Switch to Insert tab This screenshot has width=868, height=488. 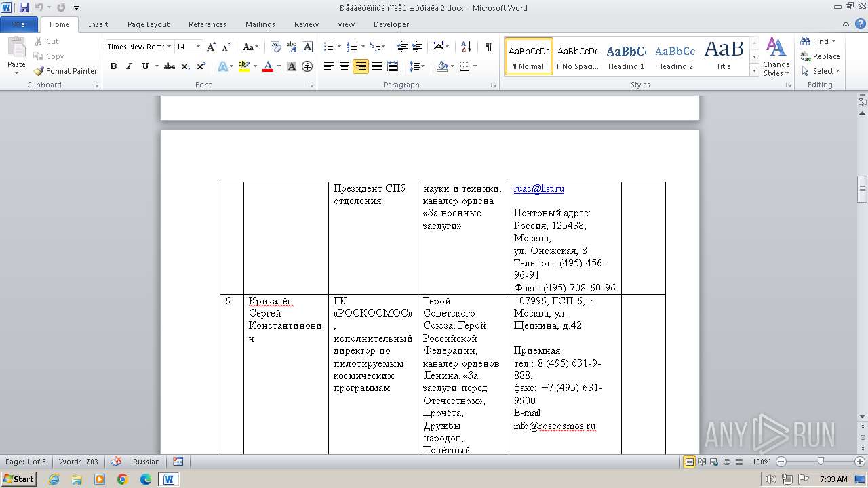[x=98, y=24]
